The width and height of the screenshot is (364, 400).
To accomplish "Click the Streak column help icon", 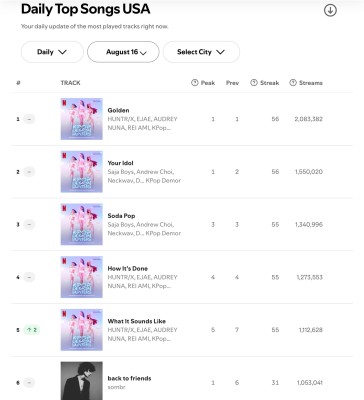I will pyautogui.click(x=254, y=83).
